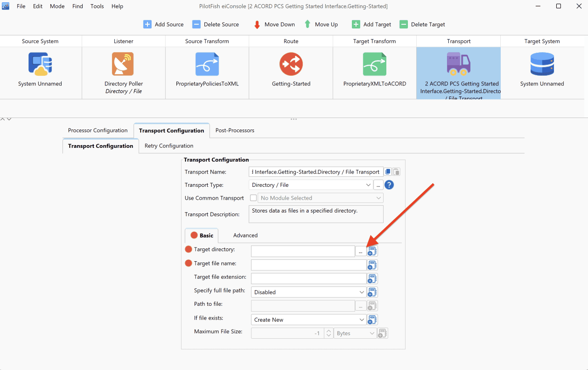The width and height of the screenshot is (588, 370).
Task: Open the Edit menu
Action: (x=38, y=6)
